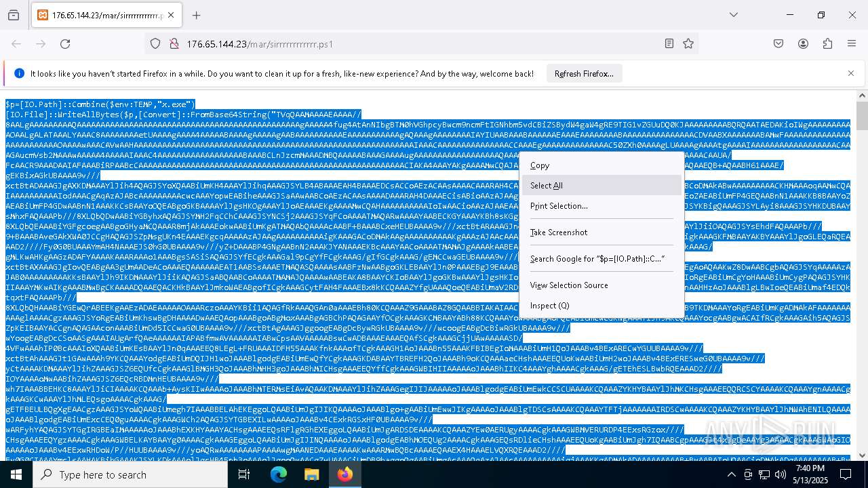Viewport: 868px width, 488px height.
Task: Open a new tab with plus button
Action: [196, 15]
